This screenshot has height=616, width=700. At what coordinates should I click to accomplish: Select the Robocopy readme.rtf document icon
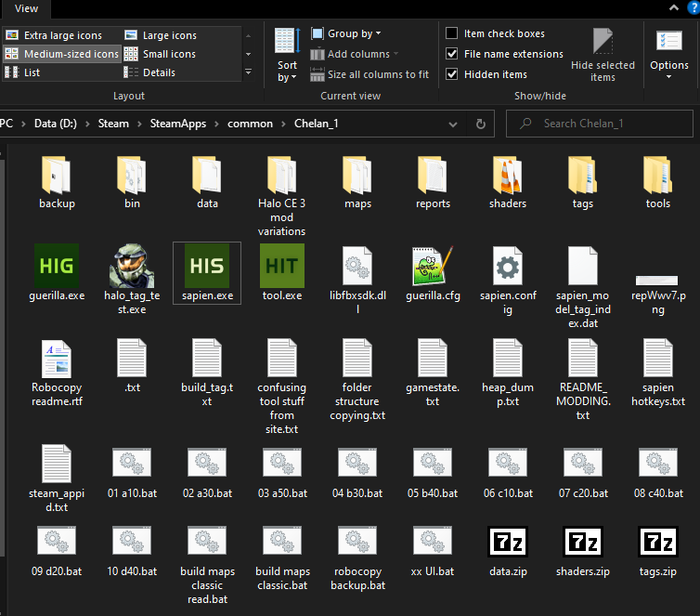[56, 360]
